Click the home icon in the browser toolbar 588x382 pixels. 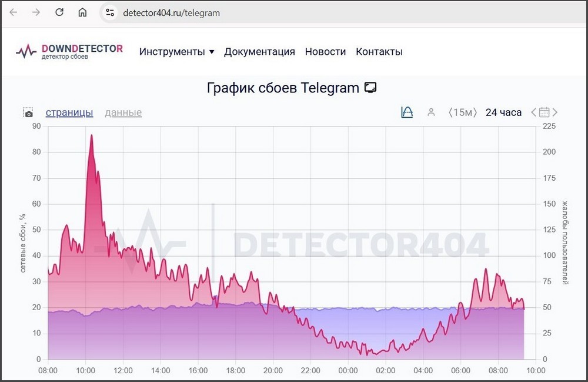pos(82,12)
